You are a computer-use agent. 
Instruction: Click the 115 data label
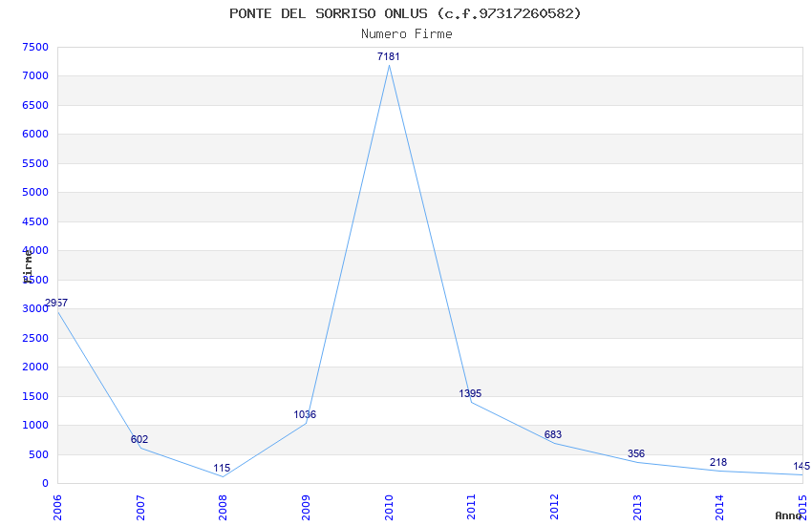(x=222, y=468)
